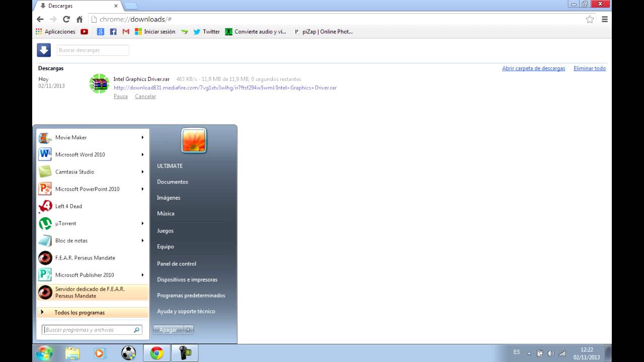
Task: Select the Descargas tab
Action: pos(78,6)
